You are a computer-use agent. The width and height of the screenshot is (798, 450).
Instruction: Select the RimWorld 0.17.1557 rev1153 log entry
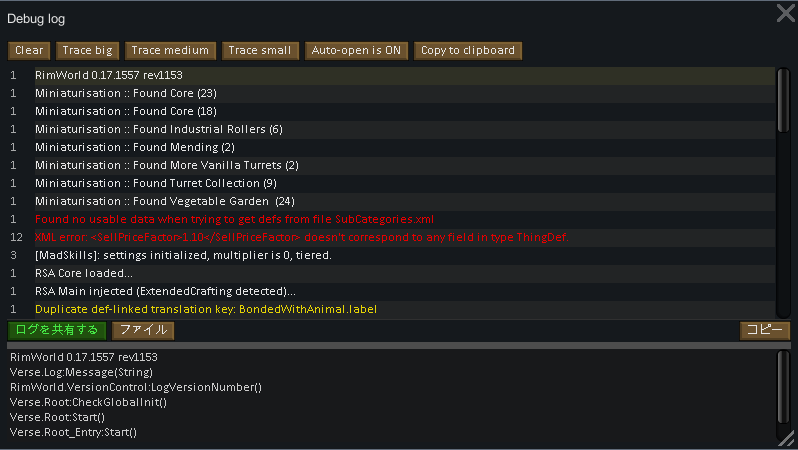click(109, 75)
